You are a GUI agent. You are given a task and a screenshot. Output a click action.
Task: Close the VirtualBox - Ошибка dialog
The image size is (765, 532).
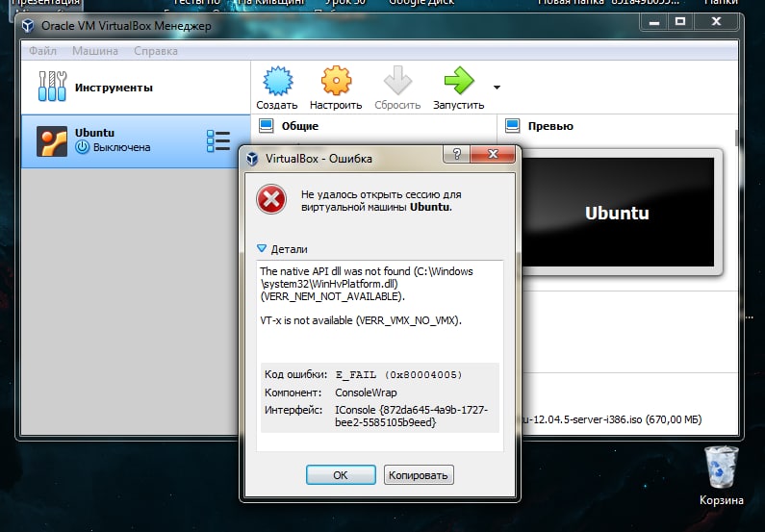[x=493, y=154]
